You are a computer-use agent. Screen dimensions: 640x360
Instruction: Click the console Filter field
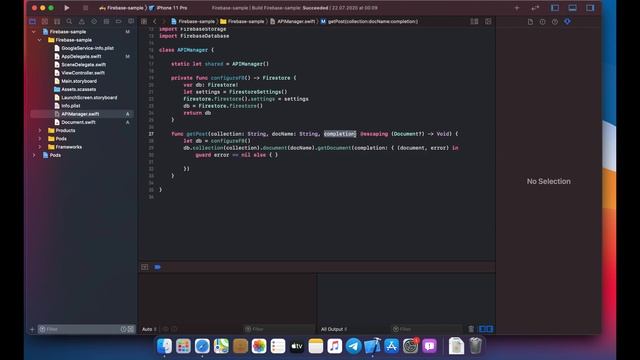tap(427, 329)
